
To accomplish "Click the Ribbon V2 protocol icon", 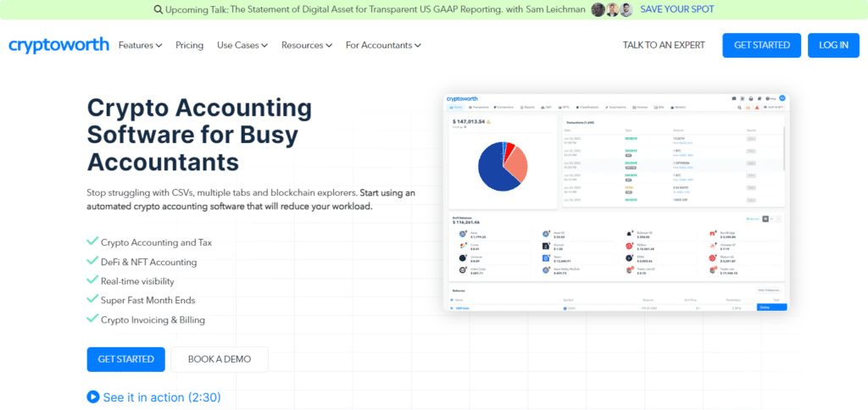I will [x=712, y=258].
